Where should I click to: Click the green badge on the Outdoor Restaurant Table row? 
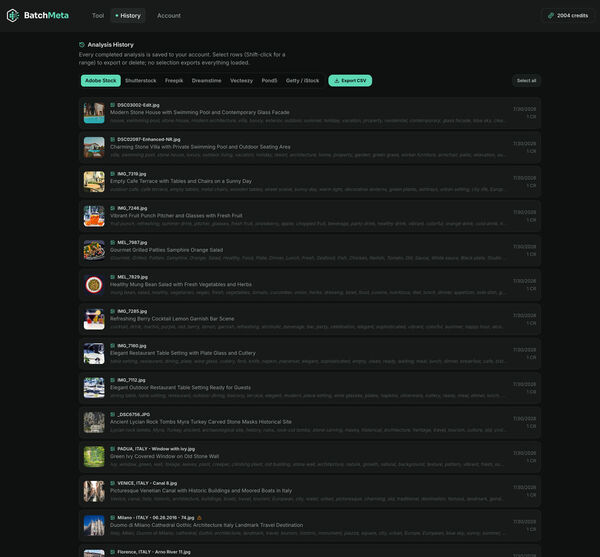point(112,380)
